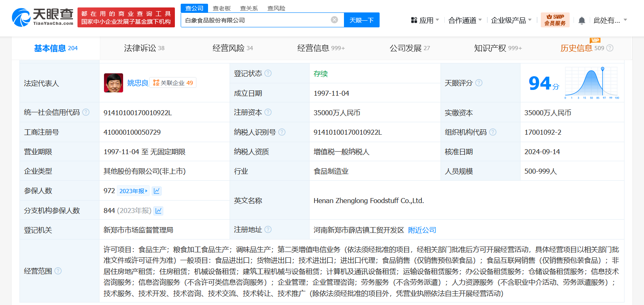This screenshot has width=644, height=305.
Task: Switch to the 法律诉讼 tab
Action: [x=144, y=48]
